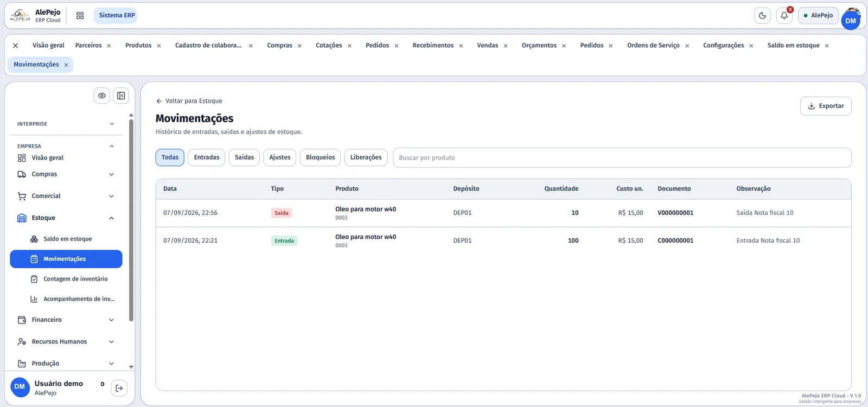868x407 pixels.
Task: Click the sidebar vertical scrollbar
Action: point(131,219)
